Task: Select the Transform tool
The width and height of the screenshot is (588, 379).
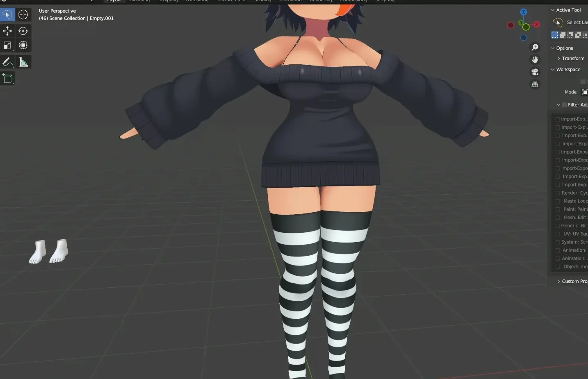Action: pos(23,45)
